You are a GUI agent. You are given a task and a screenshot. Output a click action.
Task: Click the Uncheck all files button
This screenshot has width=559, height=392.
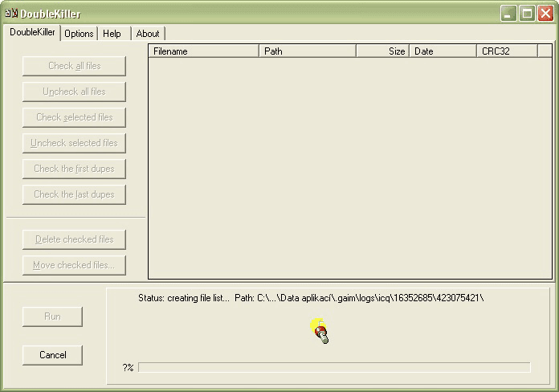tap(74, 92)
